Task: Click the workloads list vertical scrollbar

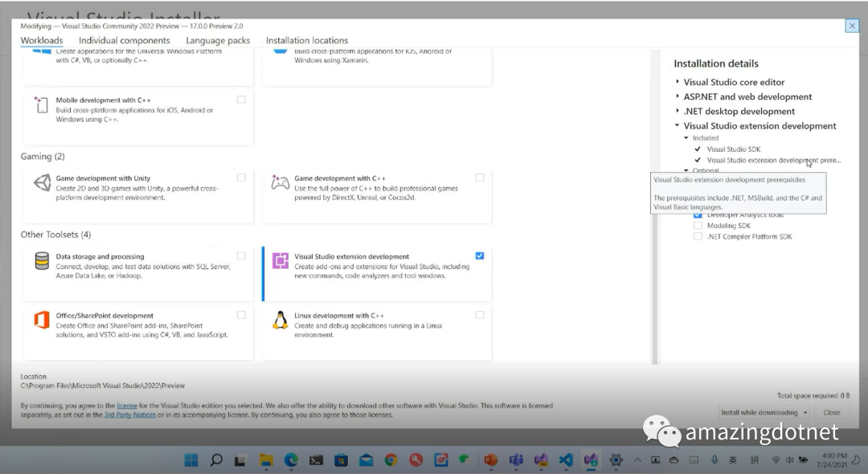Action: [655, 207]
